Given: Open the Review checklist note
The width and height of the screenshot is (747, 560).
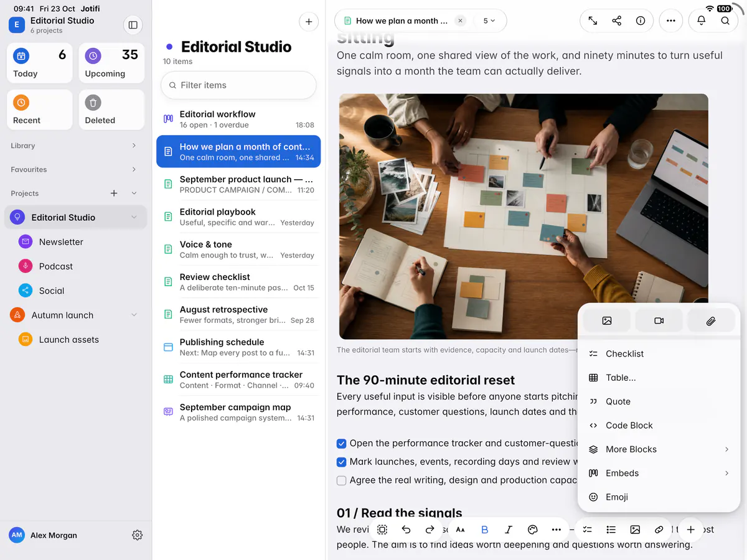Looking at the screenshot, I should [x=238, y=282].
